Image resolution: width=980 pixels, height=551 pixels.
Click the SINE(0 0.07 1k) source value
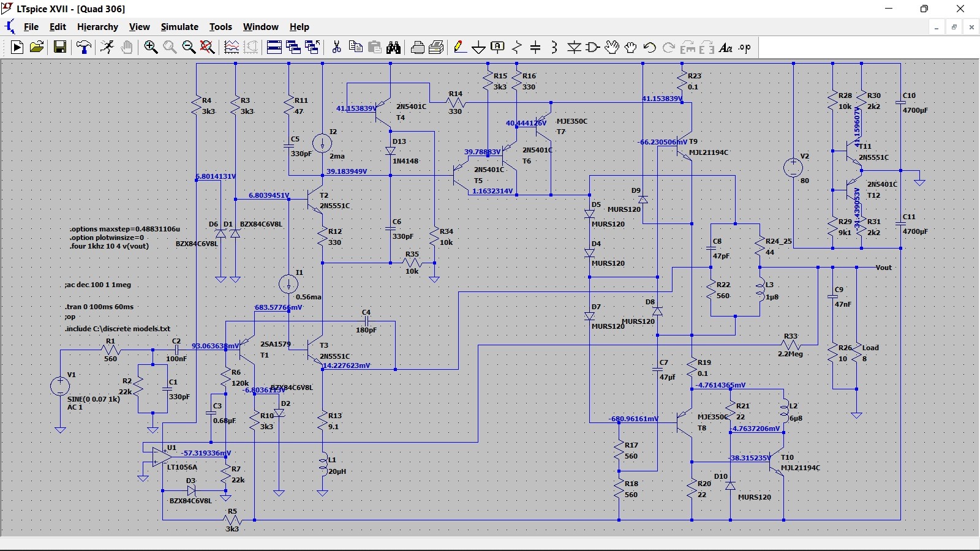point(94,399)
